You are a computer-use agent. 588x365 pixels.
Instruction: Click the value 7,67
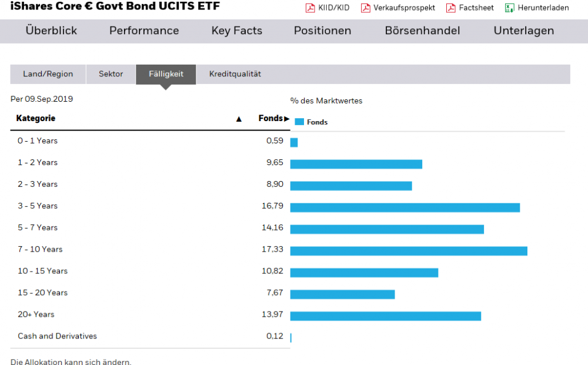coord(275,293)
